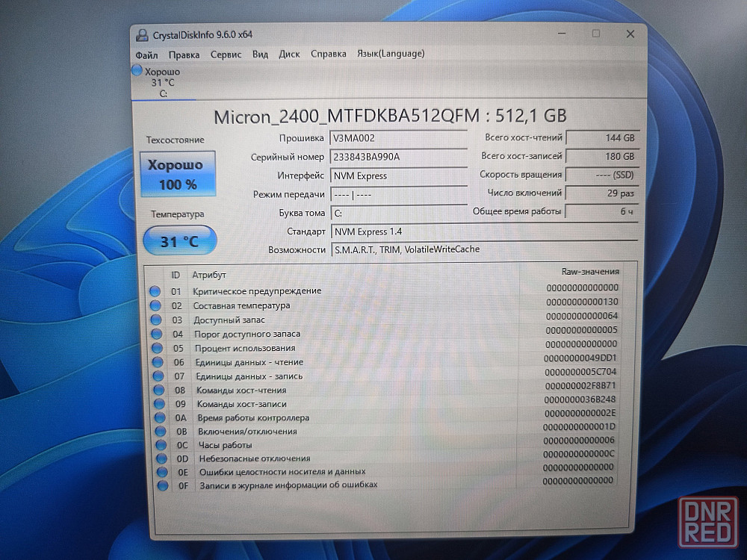Image resolution: width=747 pixels, height=560 pixels.
Task: Click status dot for Процент использования
Action: click(x=157, y=348)
